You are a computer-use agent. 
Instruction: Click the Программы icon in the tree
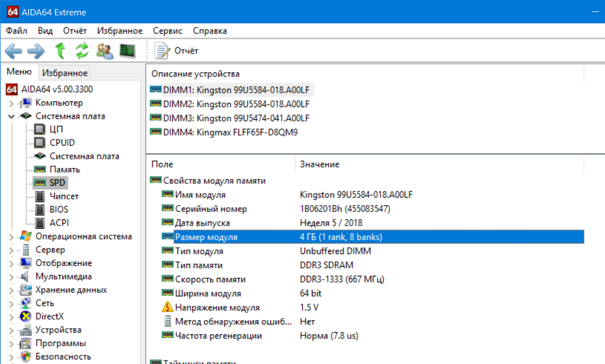click(x=26, y=343)
